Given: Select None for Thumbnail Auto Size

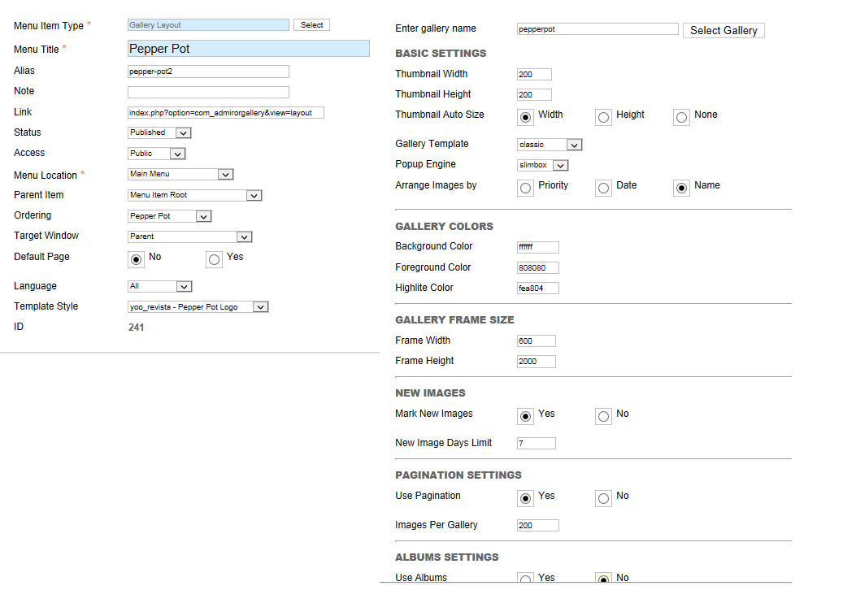Looking at the screenshot, I should click(x=681, y=117).
